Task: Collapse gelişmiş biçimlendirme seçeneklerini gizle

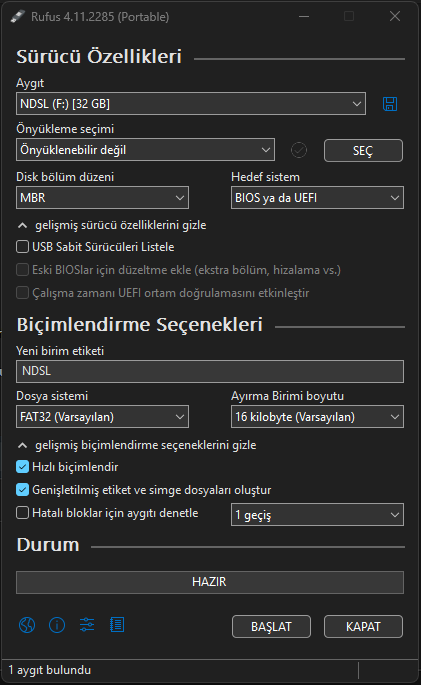Action: [137, 445]
